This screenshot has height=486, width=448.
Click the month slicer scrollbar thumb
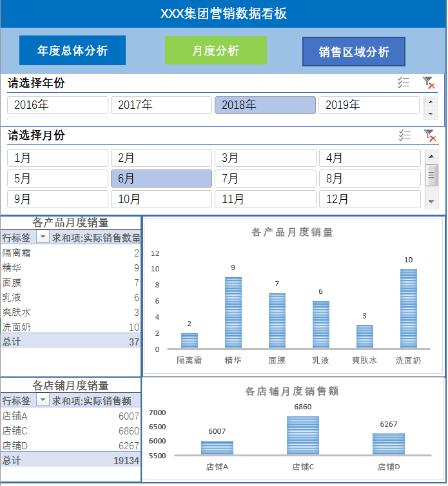[x=431, y=175]
